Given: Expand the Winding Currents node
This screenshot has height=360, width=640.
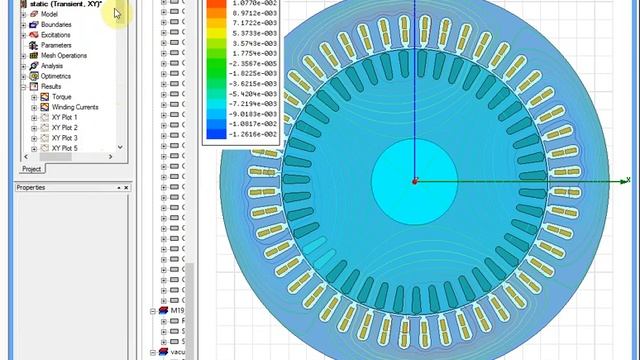Looking at the screenshot, I should [34, 107].
